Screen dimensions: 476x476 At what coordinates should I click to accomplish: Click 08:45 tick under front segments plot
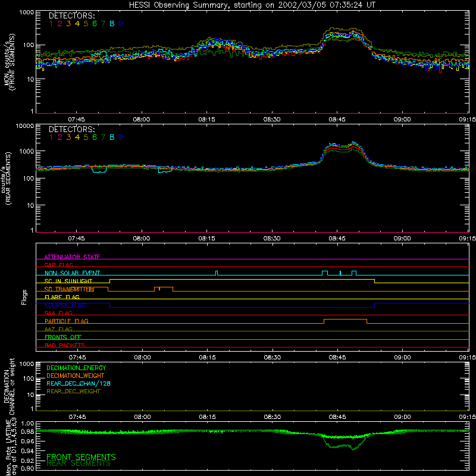tap(337, 120)
